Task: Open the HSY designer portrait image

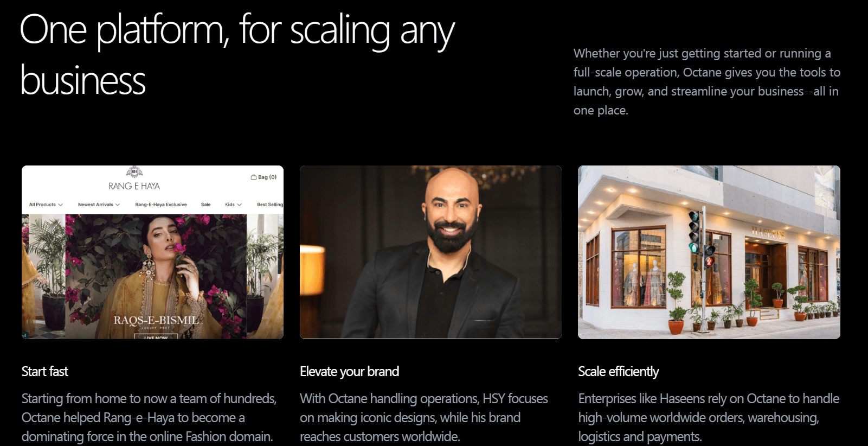Action: (430, 252)
